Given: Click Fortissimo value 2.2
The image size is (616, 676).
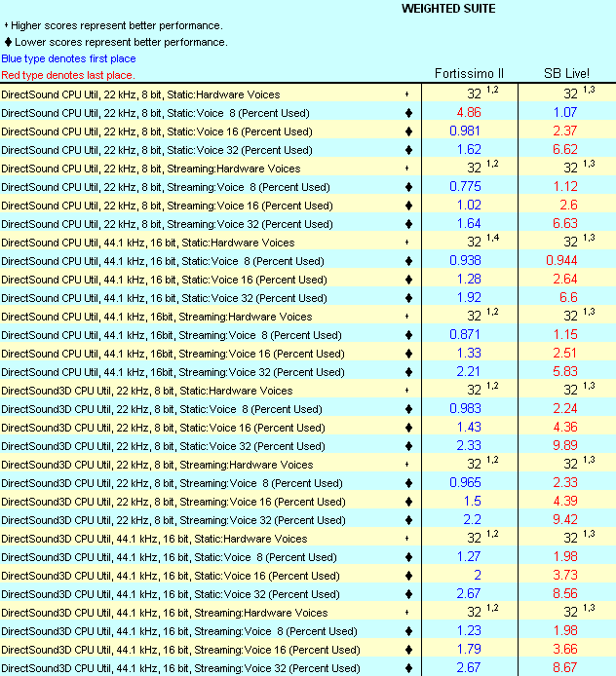Looking at the screenshot, I should (x=473, y=520).
